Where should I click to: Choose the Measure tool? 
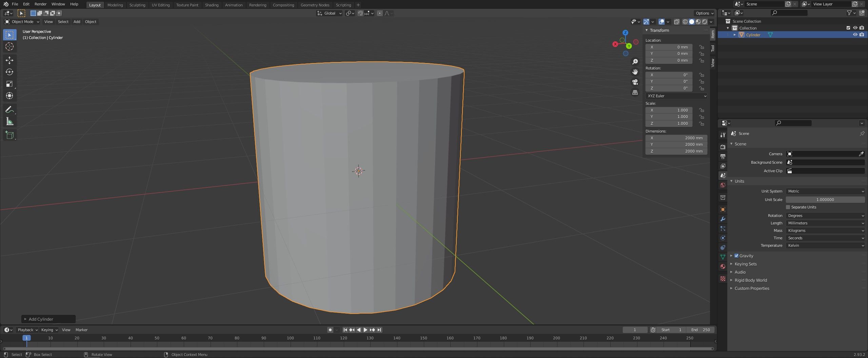point(9,121)
